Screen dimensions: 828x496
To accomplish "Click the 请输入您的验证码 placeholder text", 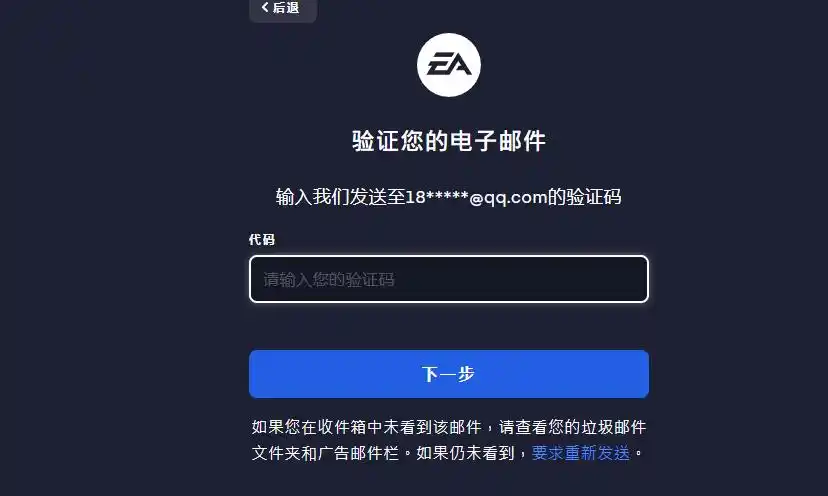I will (x=329, y=279).
